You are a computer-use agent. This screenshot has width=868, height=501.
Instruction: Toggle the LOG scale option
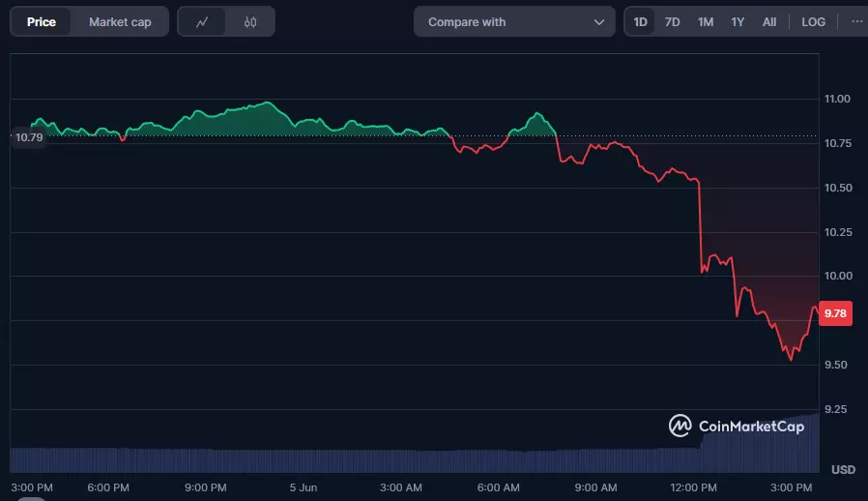[x=813, y=22]
